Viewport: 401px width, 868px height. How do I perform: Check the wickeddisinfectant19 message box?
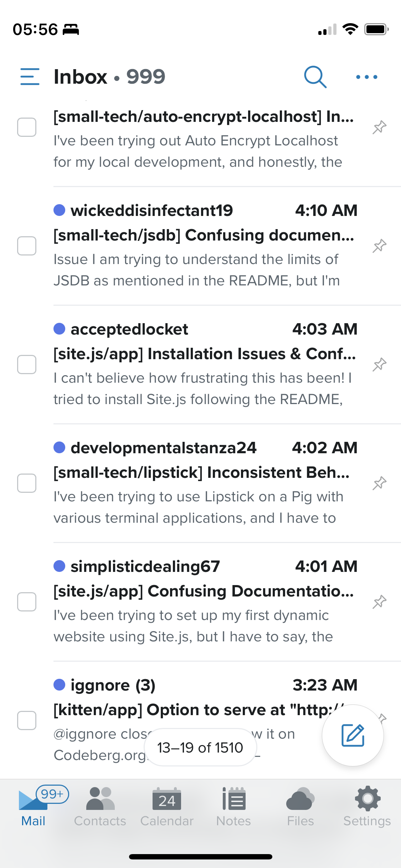(x=27, y=246)
